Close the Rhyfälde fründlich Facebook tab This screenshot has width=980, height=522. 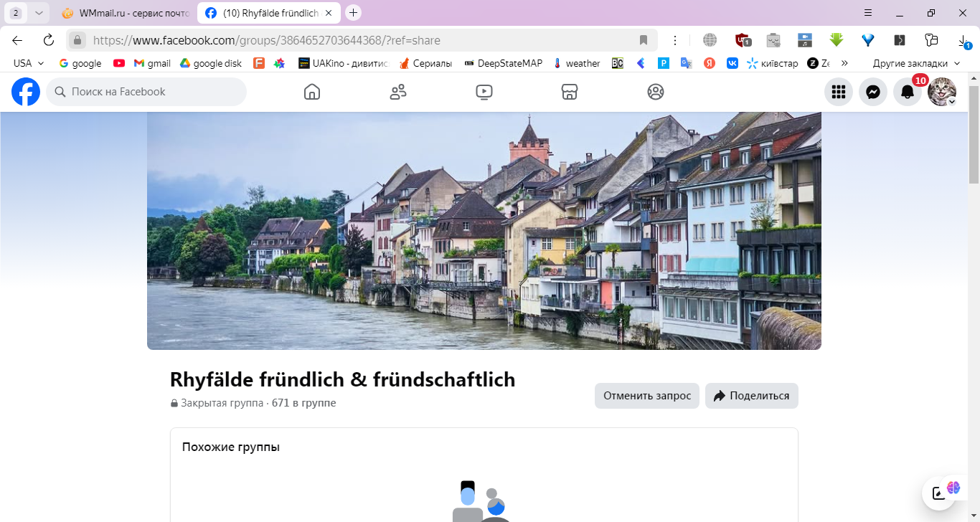pyautogui.click(x=329, y=13)
